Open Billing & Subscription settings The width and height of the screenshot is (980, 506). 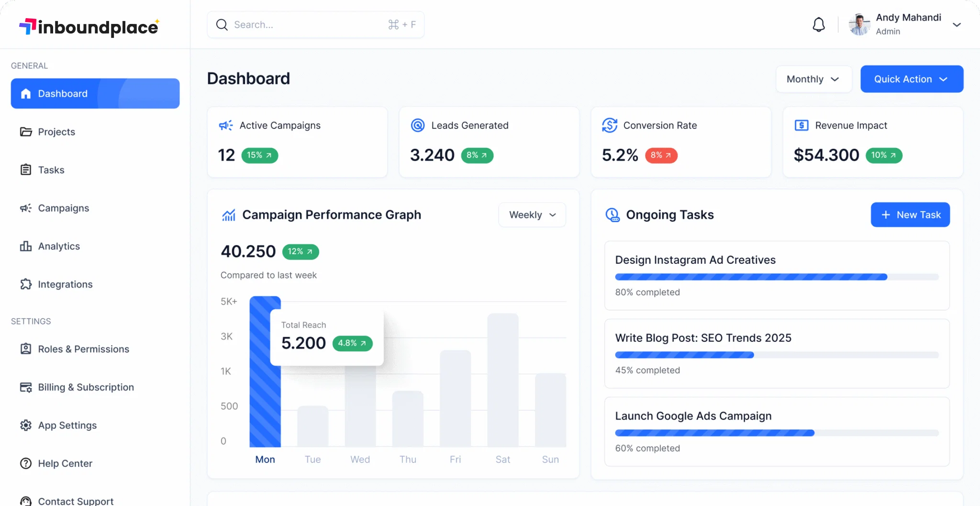click(86, 387)
